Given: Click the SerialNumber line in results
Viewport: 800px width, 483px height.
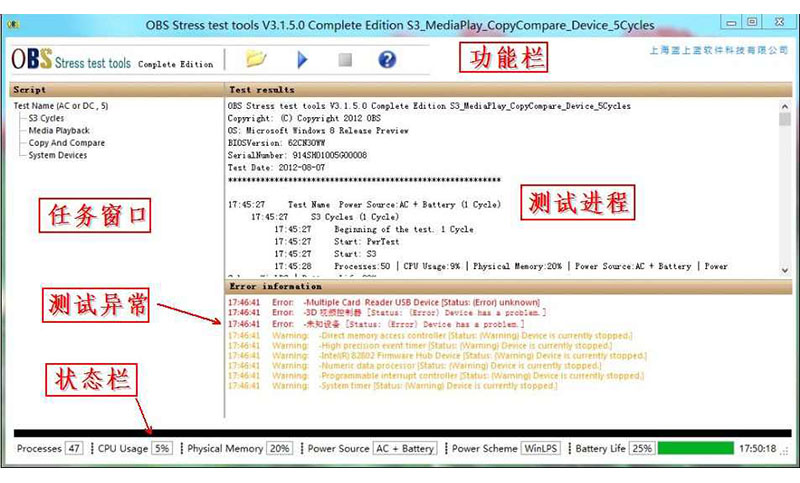Looking at the screenshot, I should point(297,155).
